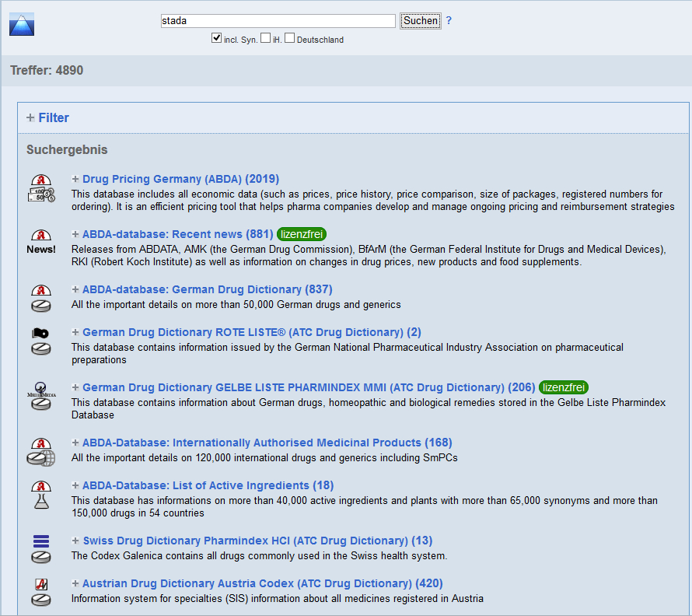Open ABDA-database: Recent news (881) link
692x616 pixels.
(178, 234)
